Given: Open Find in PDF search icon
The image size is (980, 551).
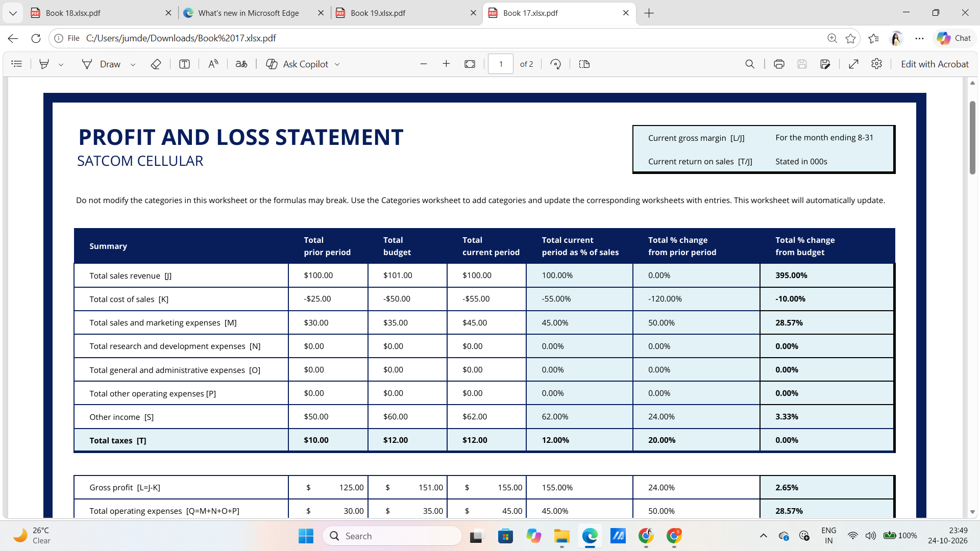Looking at the screenshot, I should (x=749, y=64).
